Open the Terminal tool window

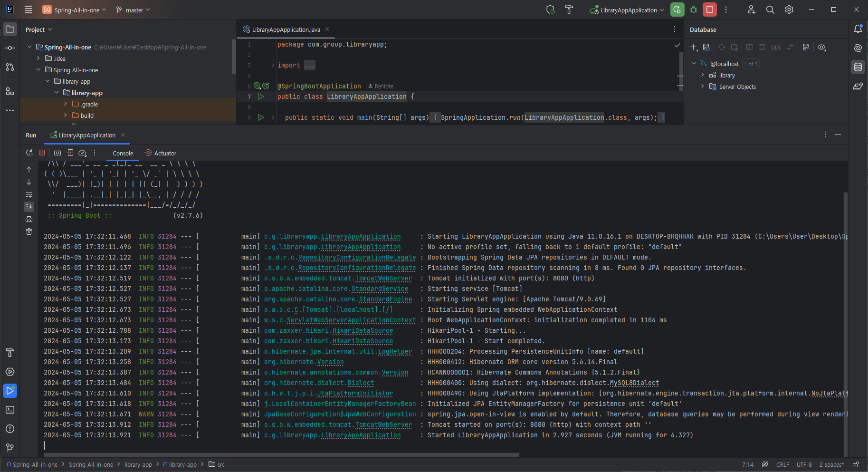coord(10,410)
